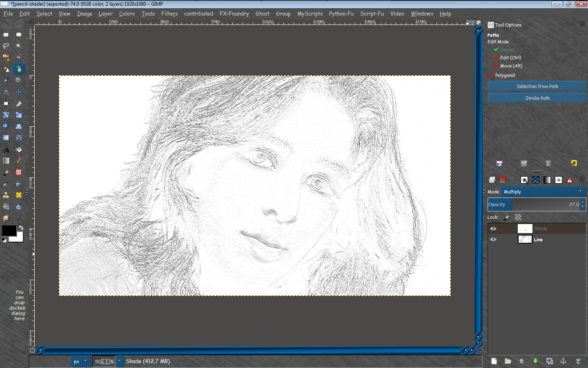Select the Perspective tool
Screen dimensions: 588x368
point(19,126)
